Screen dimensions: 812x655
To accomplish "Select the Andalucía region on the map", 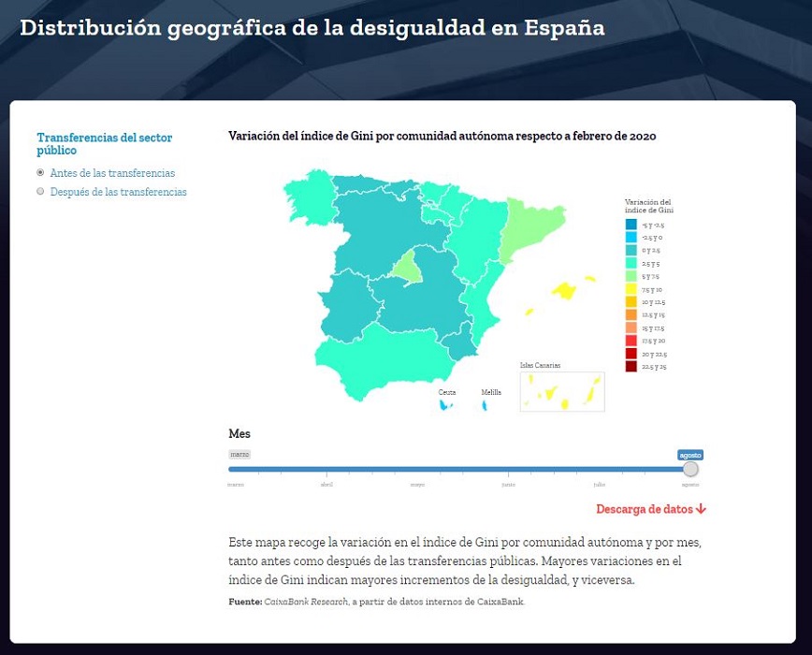I will pos(384,362).
